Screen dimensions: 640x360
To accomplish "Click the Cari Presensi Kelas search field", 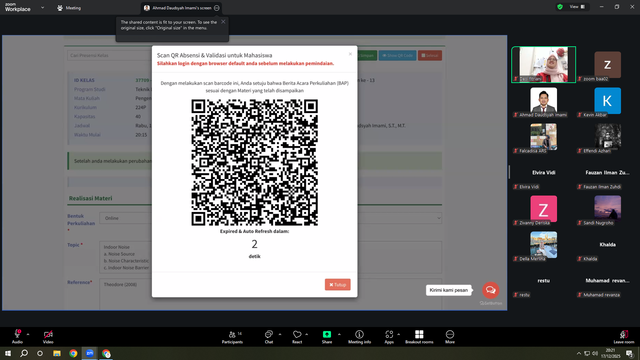I will coord(109,56).
